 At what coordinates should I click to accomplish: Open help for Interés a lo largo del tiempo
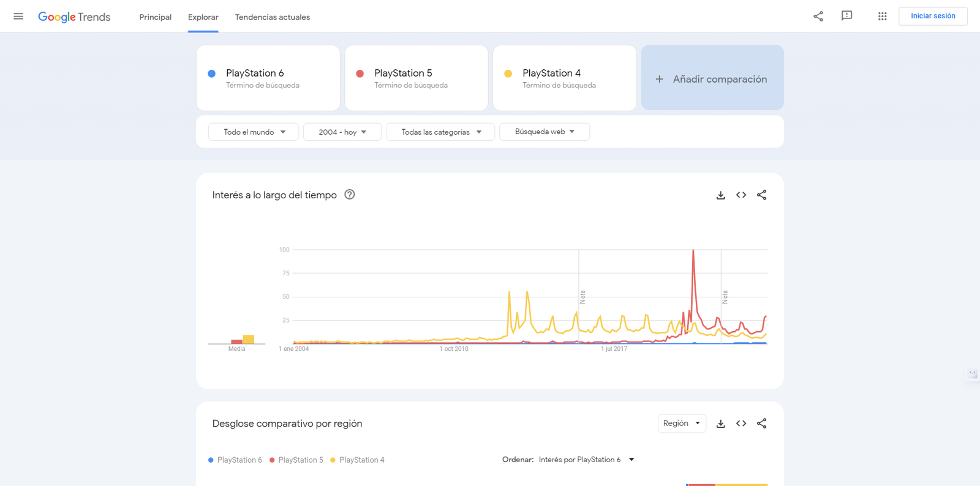[x=350, y=195]
